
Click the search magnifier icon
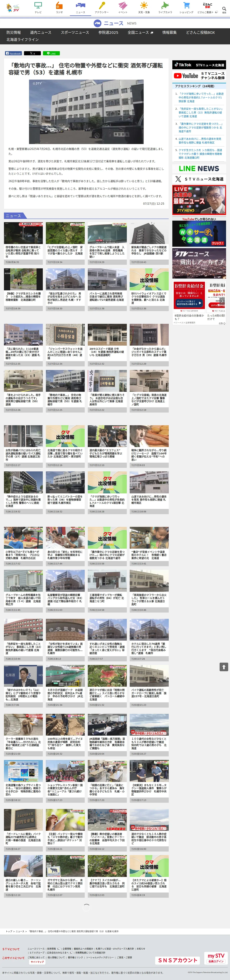click(224, 9)
